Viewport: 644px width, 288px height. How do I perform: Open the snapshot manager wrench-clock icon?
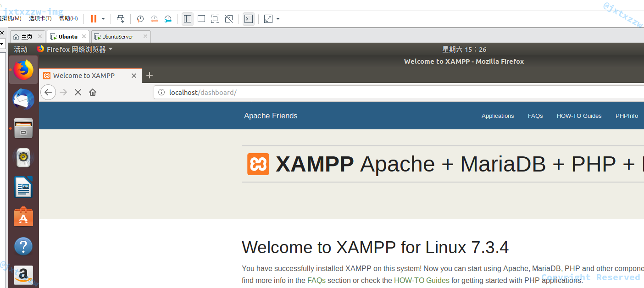click(168, 19)
